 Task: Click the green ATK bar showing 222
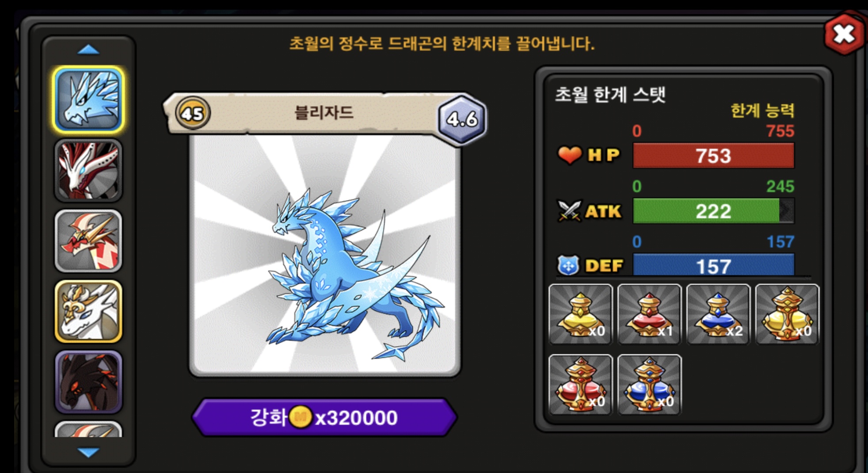713,211
